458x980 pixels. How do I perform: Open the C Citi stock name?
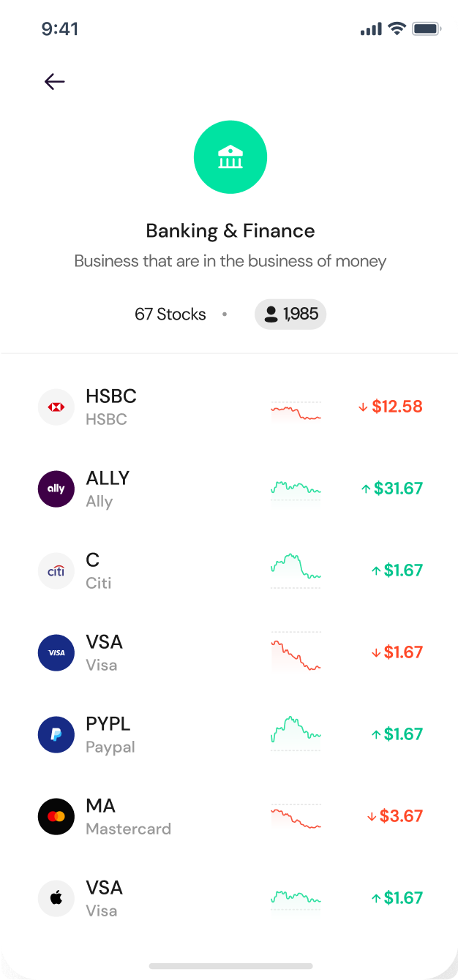99,571
